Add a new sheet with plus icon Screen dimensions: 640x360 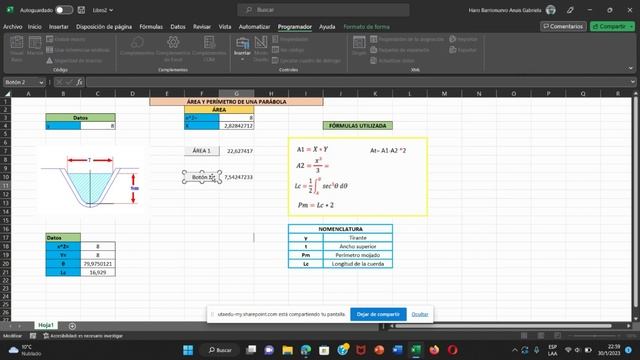click(x=72, y=326)
